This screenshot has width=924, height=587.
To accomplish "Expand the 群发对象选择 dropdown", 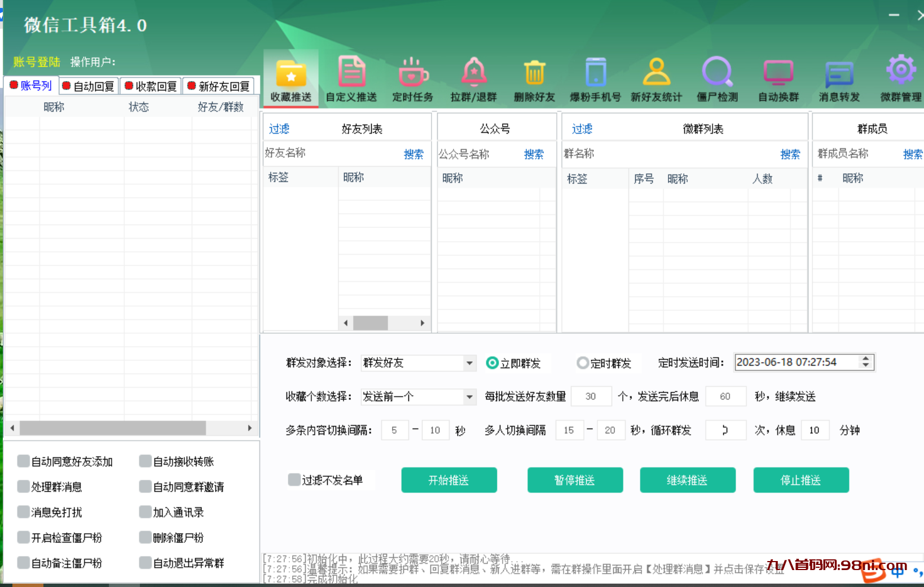I will click(469, 363).
